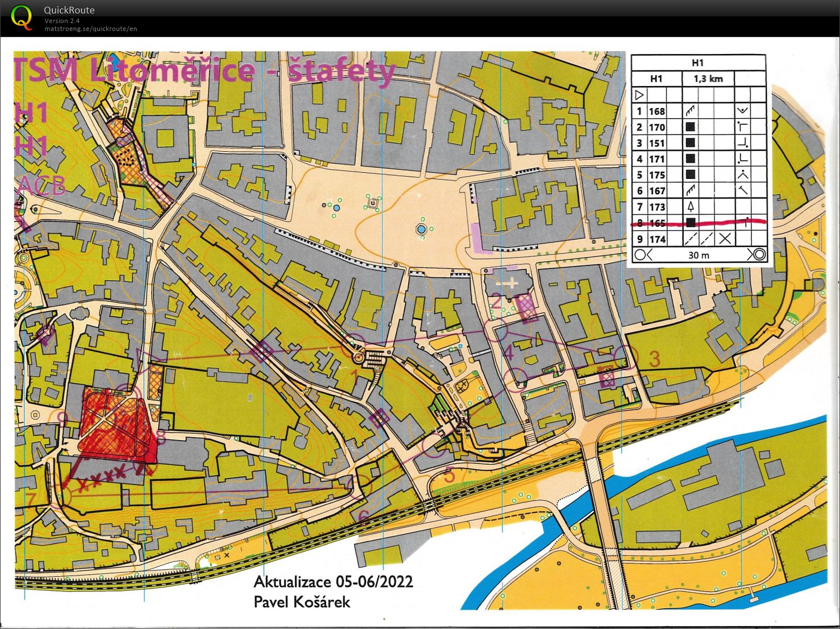Image resolution: width=840 pixels, height=629 pixels.
Task: Click the "Aktualizace 05-06/2022" text
Action: (x=333, y=581)
